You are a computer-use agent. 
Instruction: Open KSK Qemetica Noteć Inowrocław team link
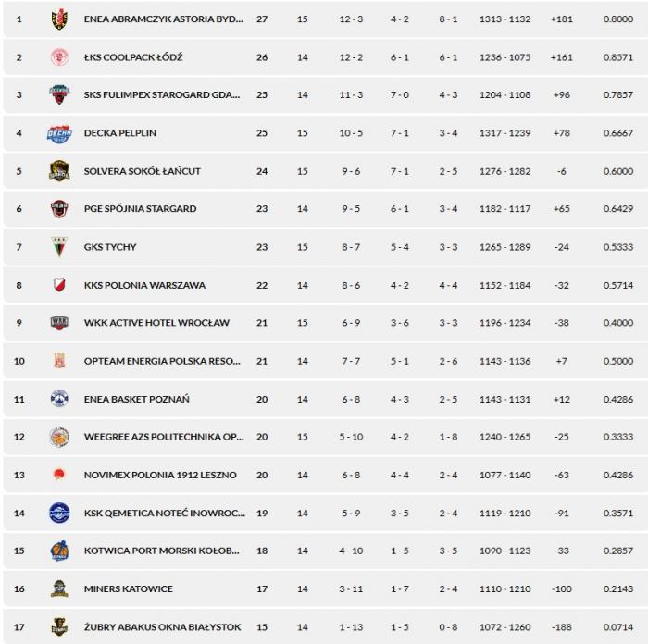pyautogui.click(x=161, y=513)
